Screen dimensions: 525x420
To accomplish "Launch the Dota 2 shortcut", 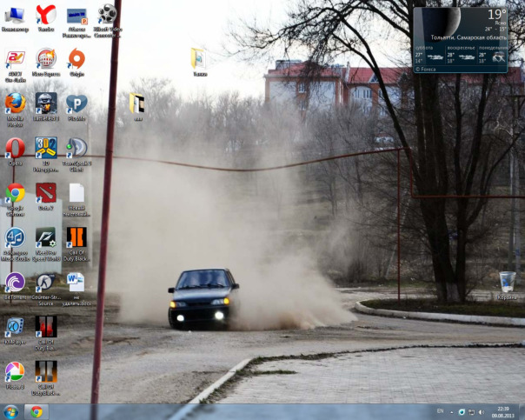I will tap(46, 197).
